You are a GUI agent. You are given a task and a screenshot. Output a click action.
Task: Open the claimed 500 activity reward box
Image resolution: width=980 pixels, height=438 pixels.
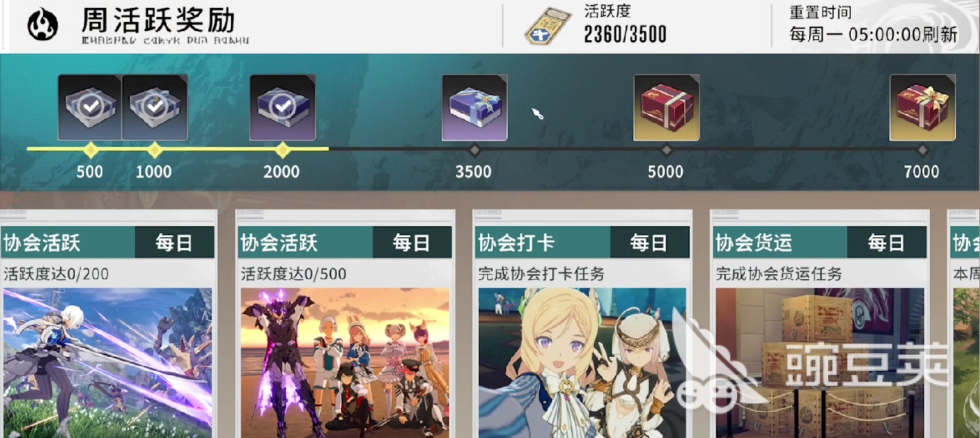point(90,107)
